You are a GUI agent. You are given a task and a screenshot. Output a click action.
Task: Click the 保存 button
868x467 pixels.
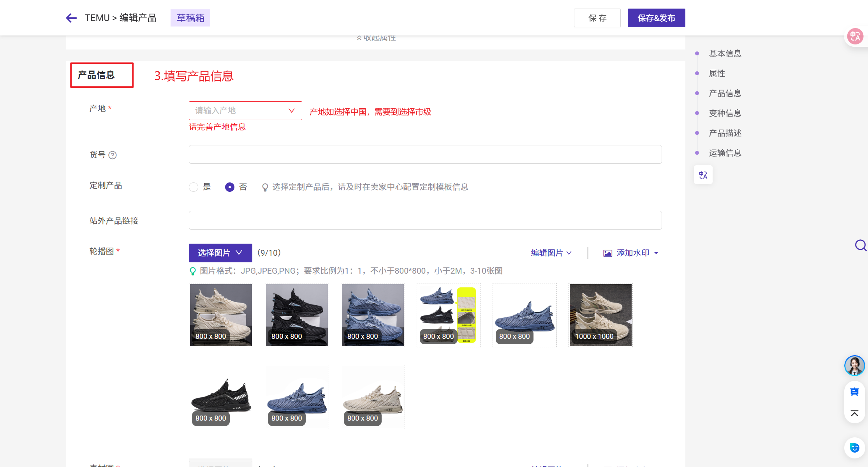(x=597, y=18)
